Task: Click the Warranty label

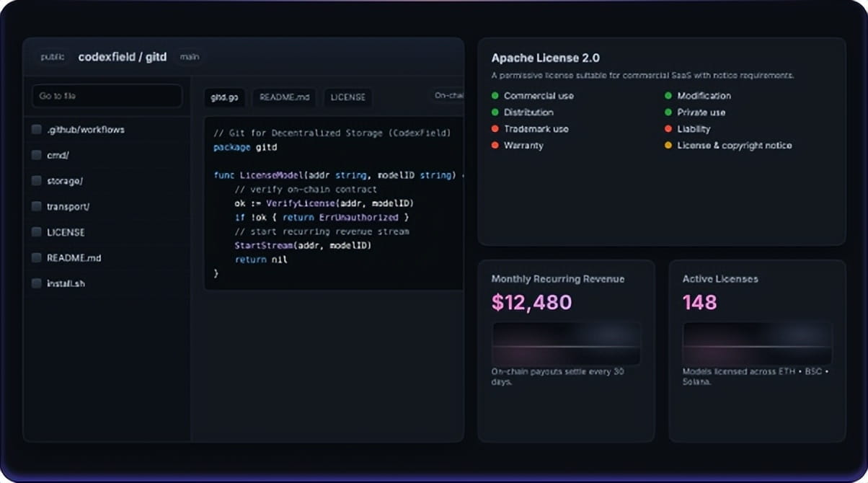Action: (523, 146)
